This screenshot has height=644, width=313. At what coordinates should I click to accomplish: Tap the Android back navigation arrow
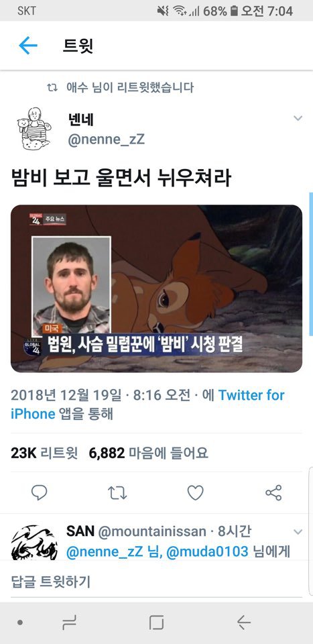[244, 623]
